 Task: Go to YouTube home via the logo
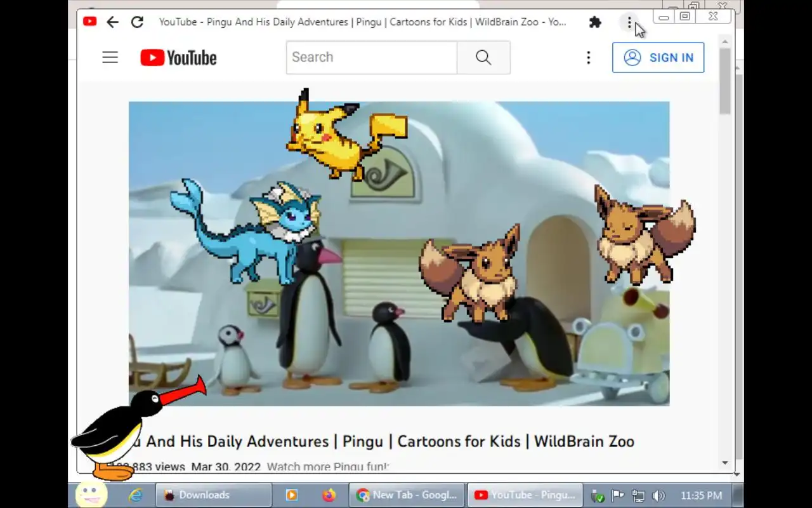[x=178, y=58]
